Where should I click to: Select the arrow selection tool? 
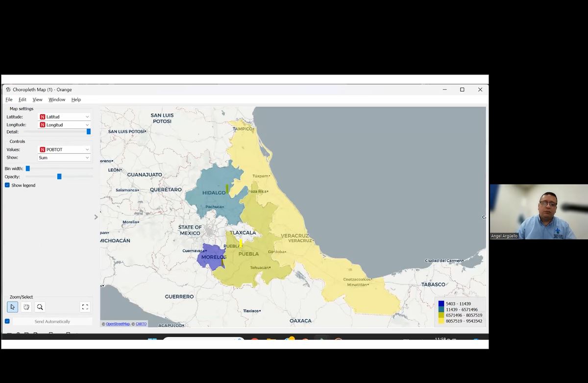click(x=12, y=307)
